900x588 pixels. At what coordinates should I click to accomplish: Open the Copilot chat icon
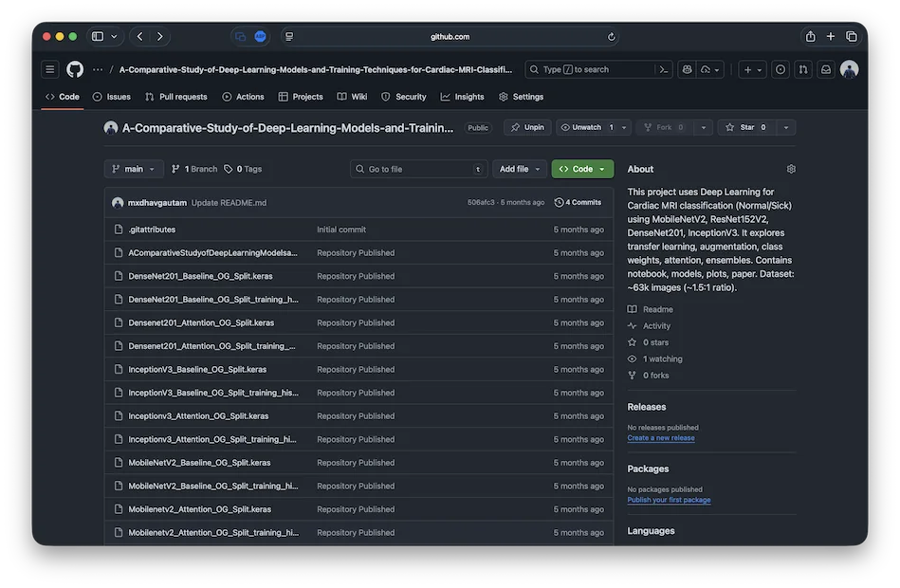(688, 69)
